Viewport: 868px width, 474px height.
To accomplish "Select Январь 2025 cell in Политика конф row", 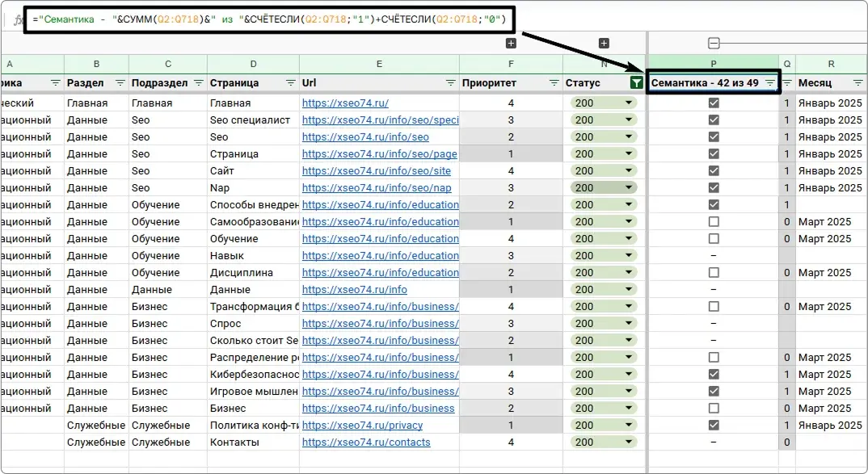I will pos(832,426).
